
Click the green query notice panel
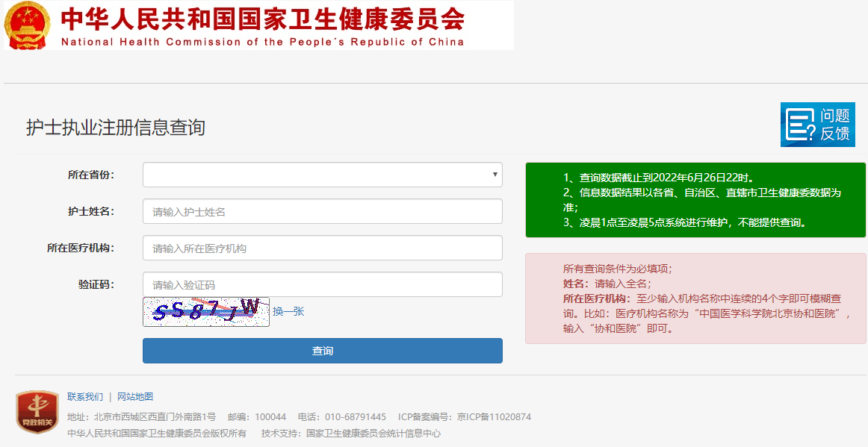pyautogui.click(x=695, y=200)
